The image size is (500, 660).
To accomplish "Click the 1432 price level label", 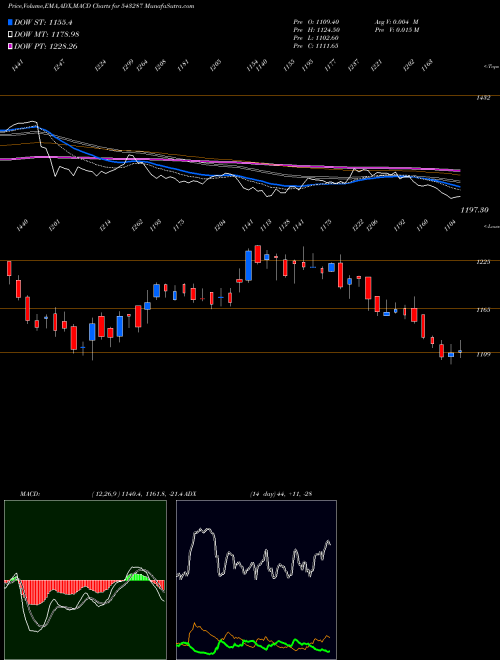I will (x=483, y=98).
